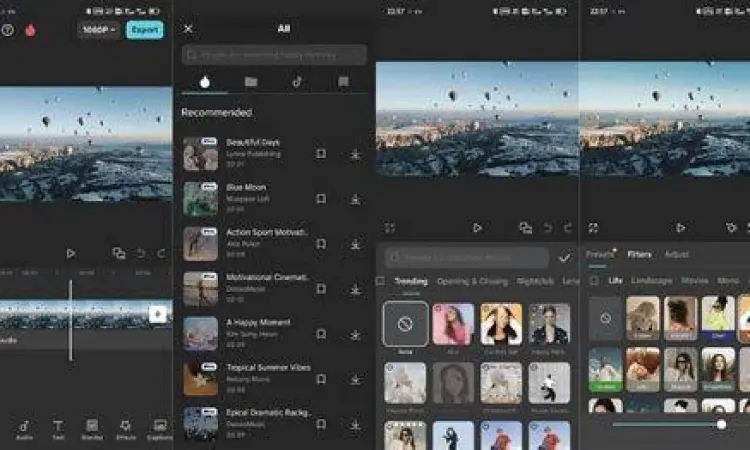The width and height of the screenshot is (750, 450).
Task: Undo the last edit in editor timeline screen
Action: tap(141, 253)
